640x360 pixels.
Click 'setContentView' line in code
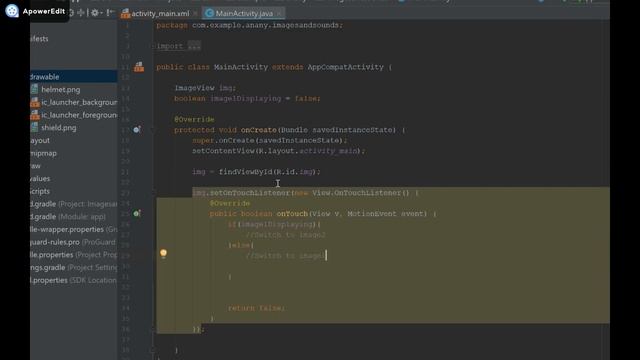(x=278, y=151)
